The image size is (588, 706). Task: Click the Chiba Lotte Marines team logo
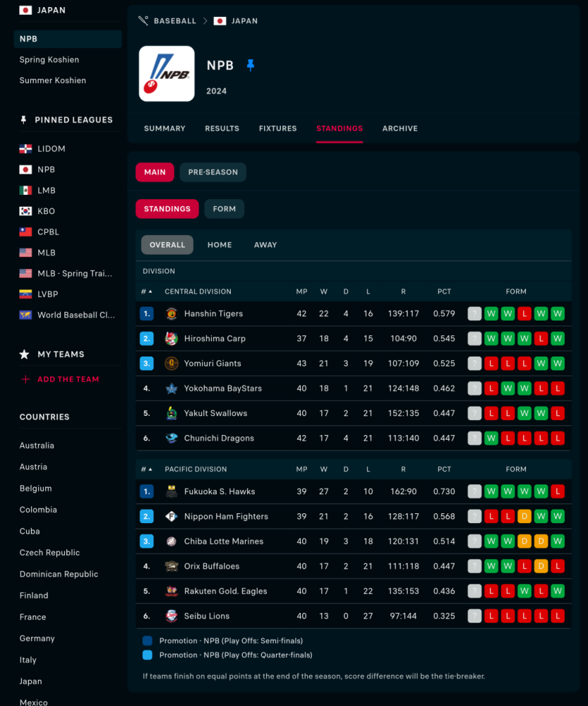pos(171,542)
